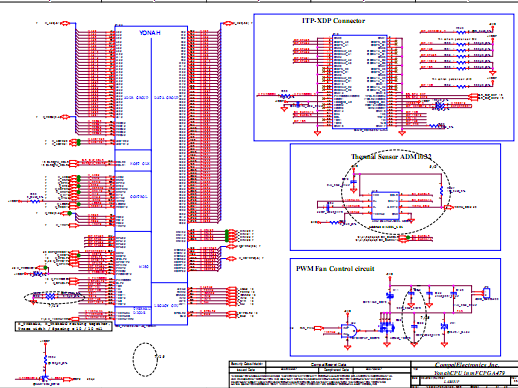518x388 pixels.
Task: Click the Thermal Sensor ADM1032 heading
Action: (x=391, y=156)
